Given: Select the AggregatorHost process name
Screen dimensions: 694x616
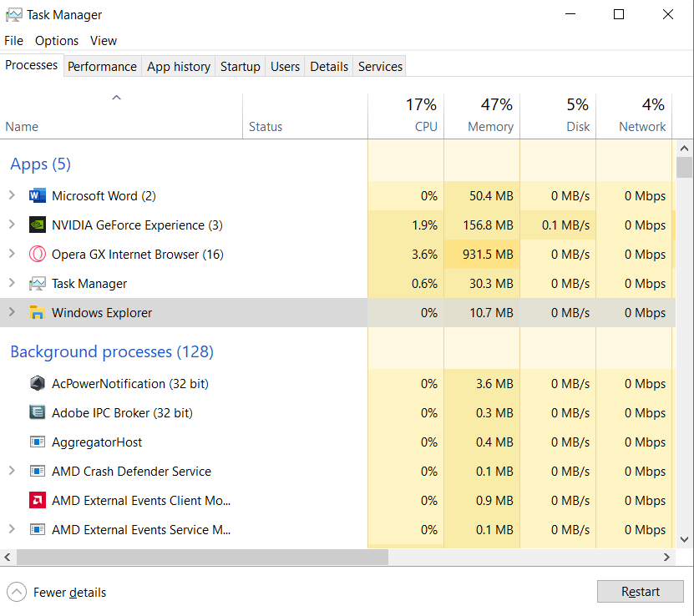Looking at the screenshot, I should click(x=97, y=442).
